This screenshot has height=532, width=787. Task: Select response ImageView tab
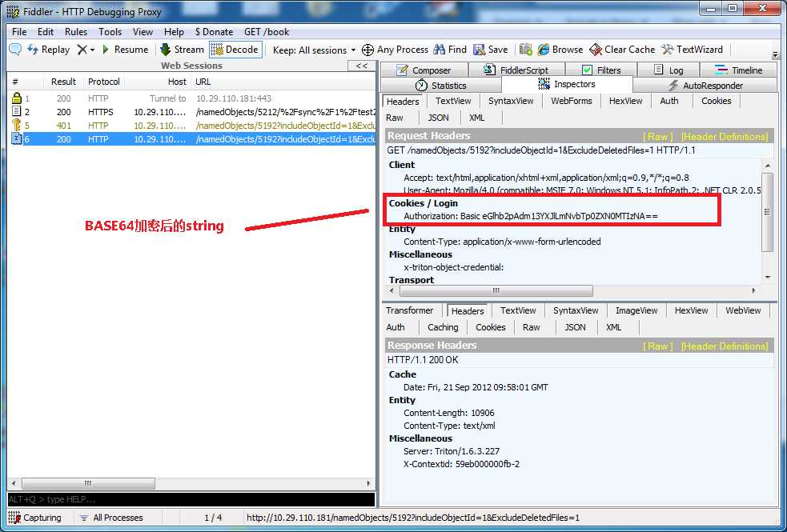636,310
